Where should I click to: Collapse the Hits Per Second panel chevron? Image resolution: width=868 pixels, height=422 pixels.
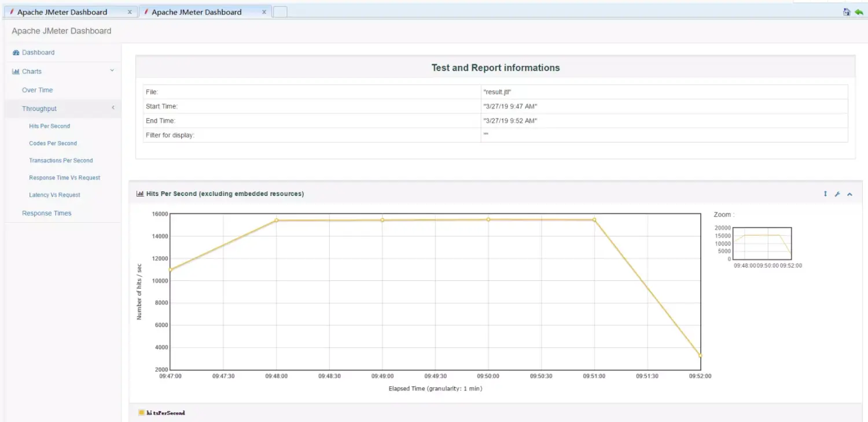pos(849,194)
